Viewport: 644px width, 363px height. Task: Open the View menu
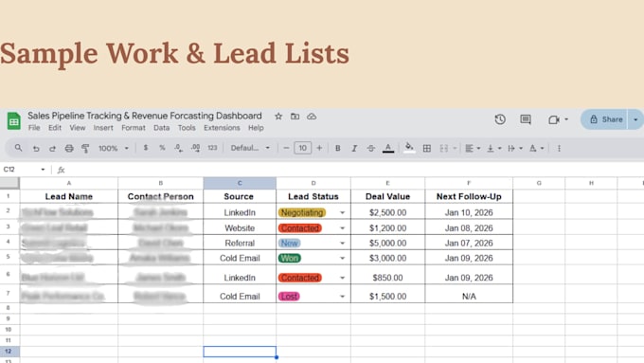[78, 128]
